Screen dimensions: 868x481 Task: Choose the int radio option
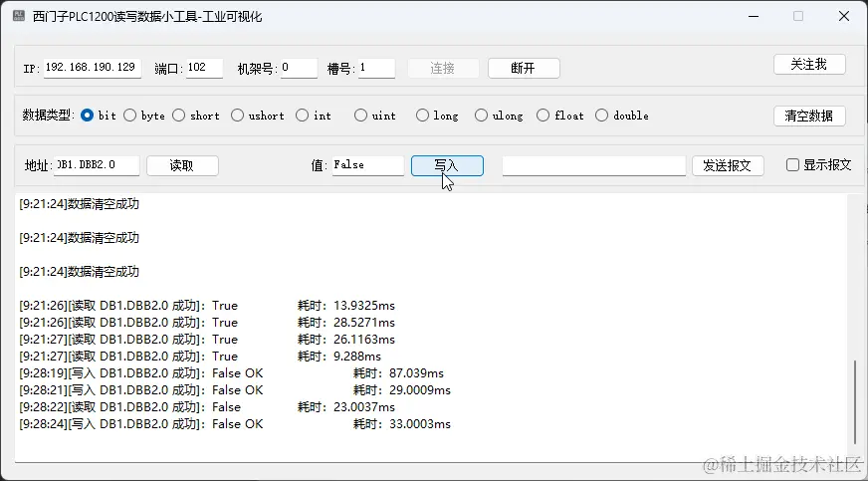point(314,116)
